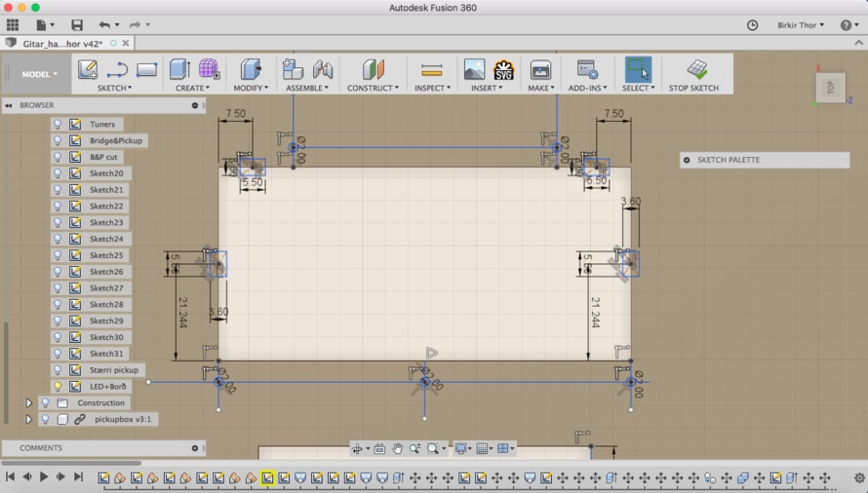Toggle visibility of Bridge&Pickup sketch
The height and width of the screenshot is (493, 868).
tap(57, 140)
